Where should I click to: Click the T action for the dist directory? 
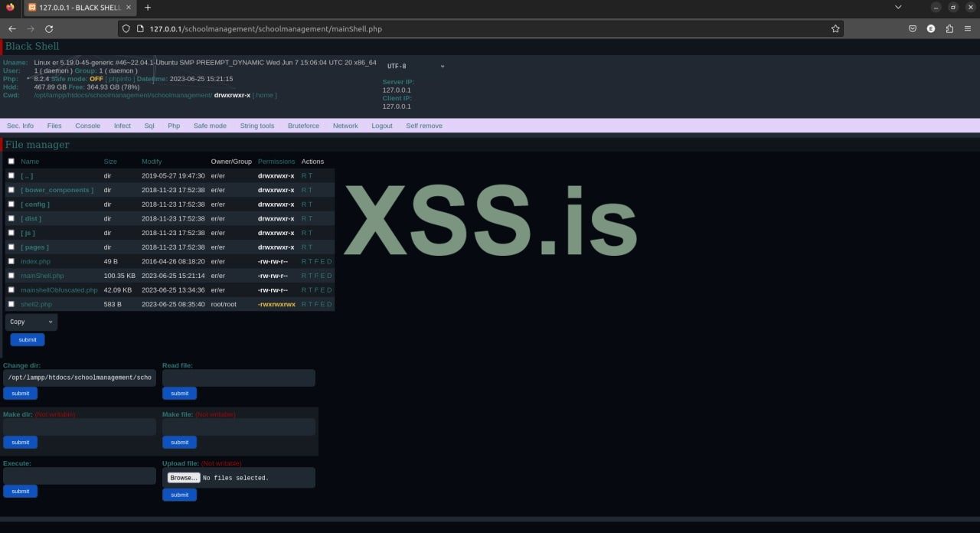click(310, 218)
